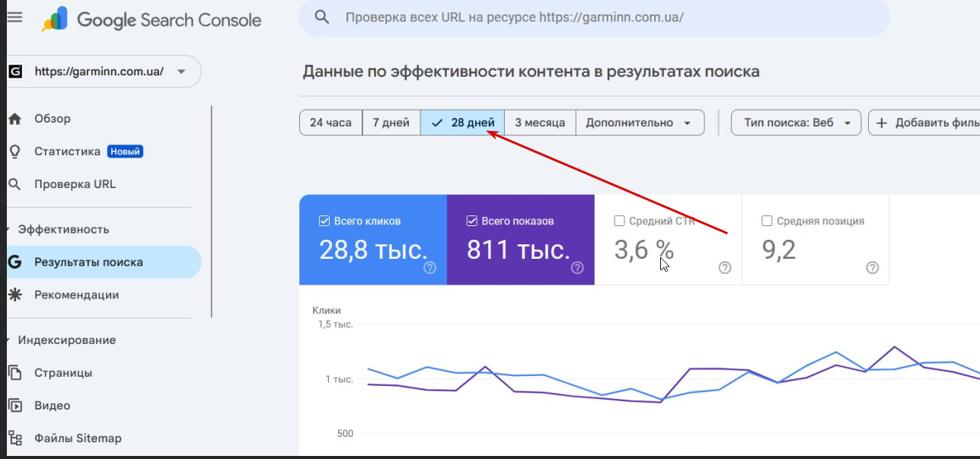This screenshot has height=459, width=980.
Task: Click the Recommendations asterisk icon
Action: pyautogui.click(x=14, y=295)
